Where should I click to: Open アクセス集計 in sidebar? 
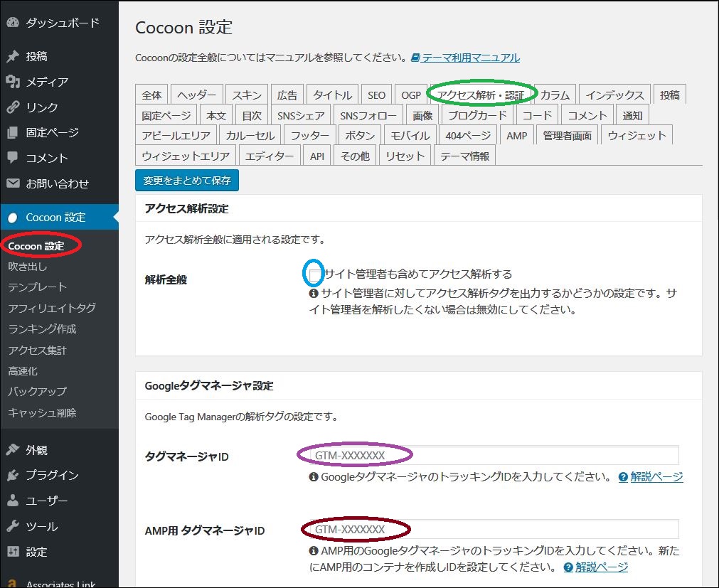(37, 350)
